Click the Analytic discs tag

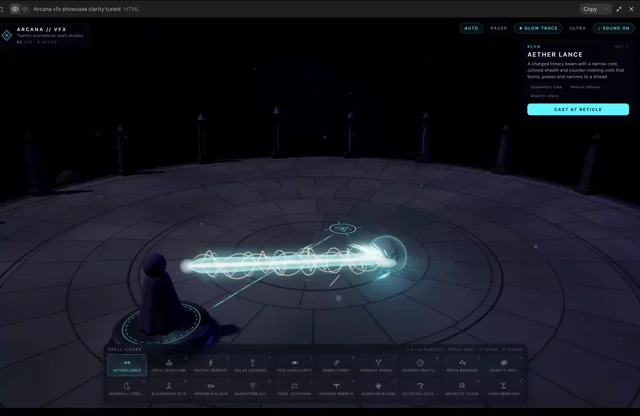(x=544, y=96)
